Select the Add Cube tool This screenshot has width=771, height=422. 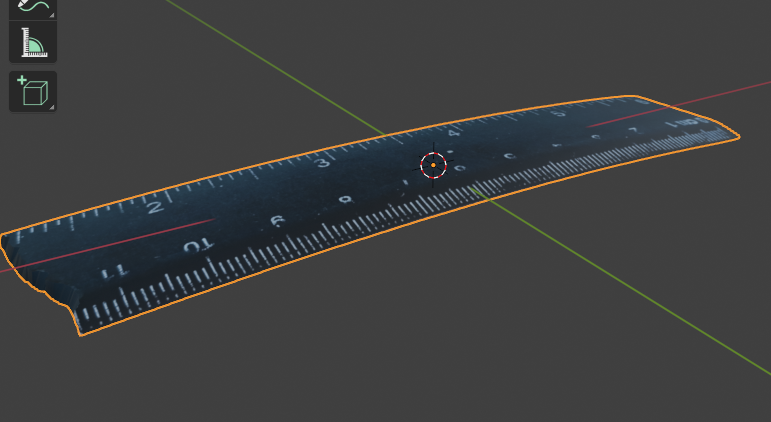(x=32, y=91)
